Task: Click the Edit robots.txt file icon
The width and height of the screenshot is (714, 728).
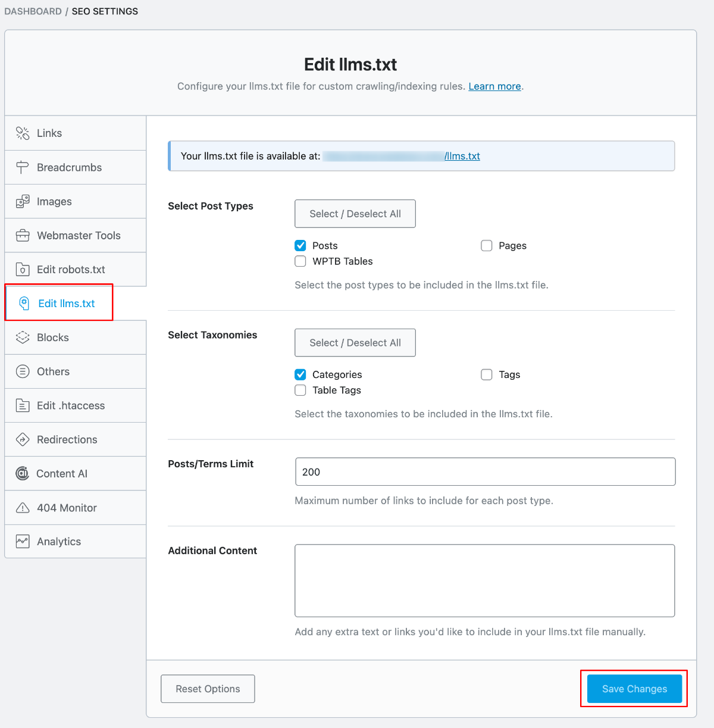Action: (23, 270)
